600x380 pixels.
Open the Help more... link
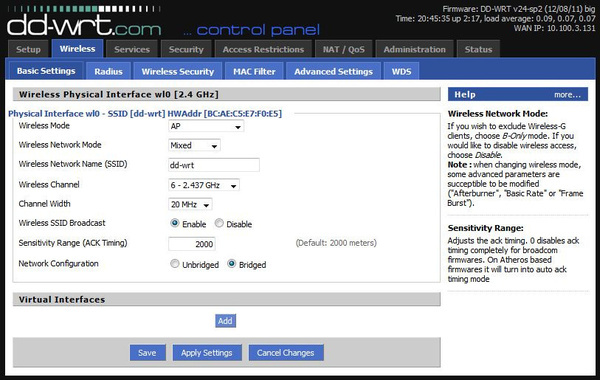point(567,95)
